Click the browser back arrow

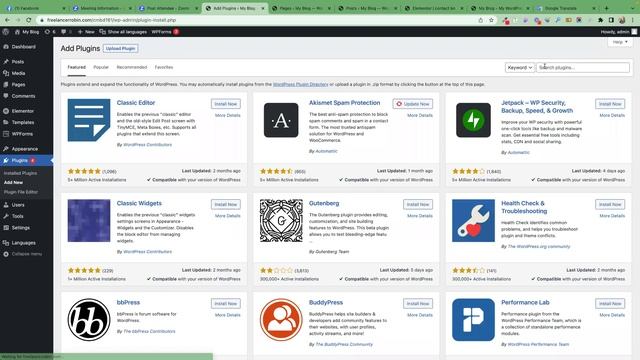(x=7, y=20)
